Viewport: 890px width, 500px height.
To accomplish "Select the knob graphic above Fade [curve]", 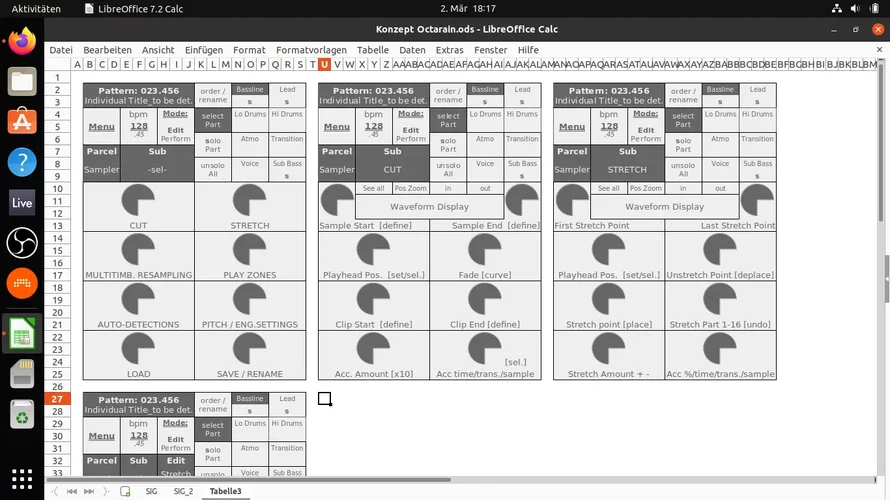I will [x=485, y=250].
